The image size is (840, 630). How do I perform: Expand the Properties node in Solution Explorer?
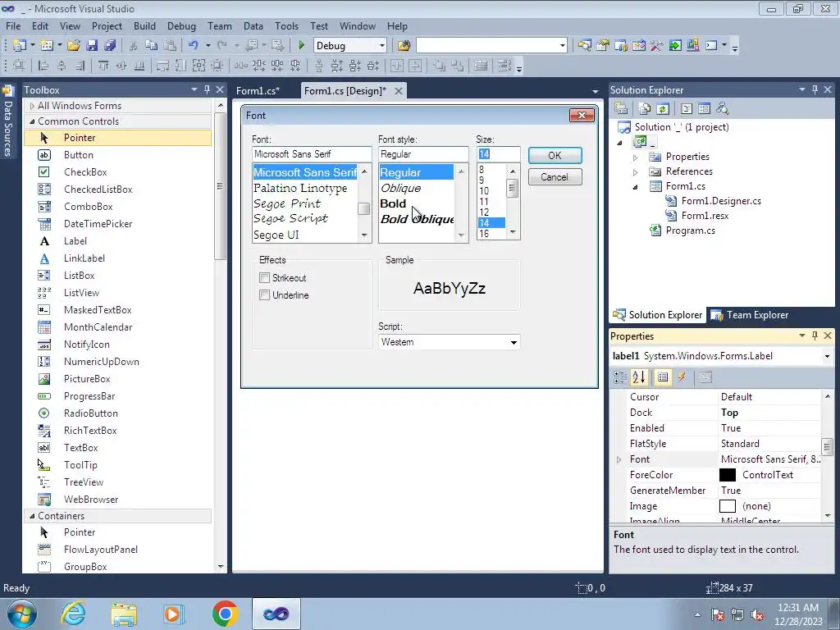tap(636, 157)
